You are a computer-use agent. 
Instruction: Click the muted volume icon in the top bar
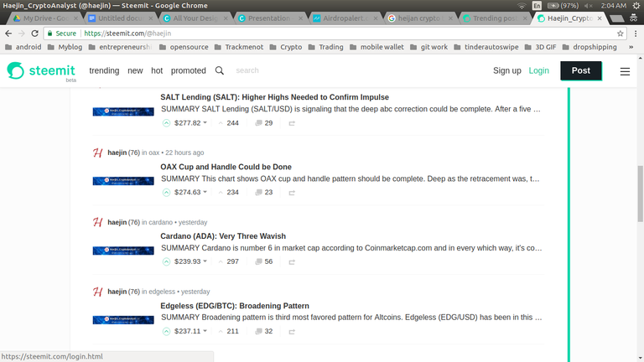tap(588, 6)
